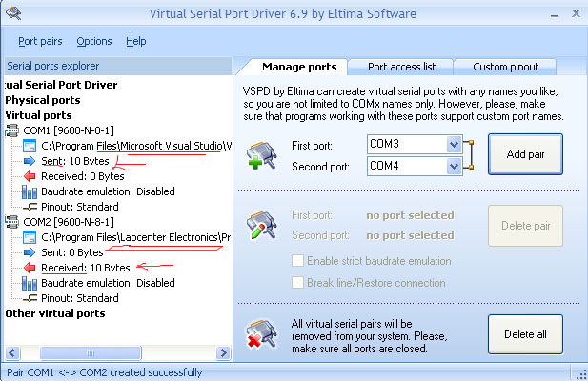Click 'Baudrate emulation: Disabled' under COM1

click(x=108, y=191)
